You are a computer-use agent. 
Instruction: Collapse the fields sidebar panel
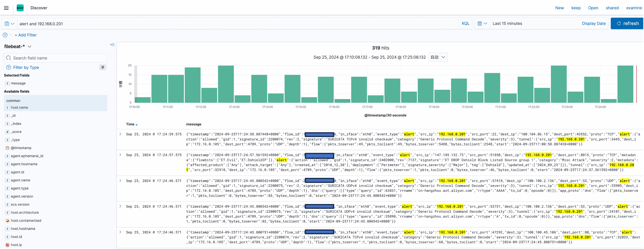[x=112, y=45]
